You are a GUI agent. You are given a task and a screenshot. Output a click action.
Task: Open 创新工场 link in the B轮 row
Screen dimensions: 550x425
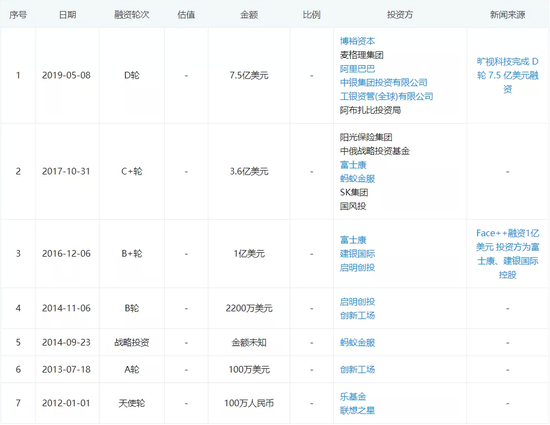pos(357,315)
